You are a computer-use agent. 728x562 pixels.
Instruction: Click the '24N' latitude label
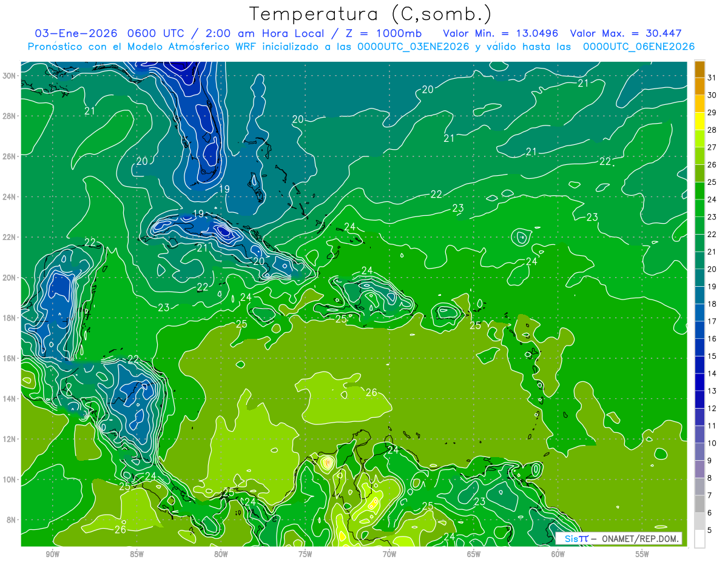(x=10, y=197)
